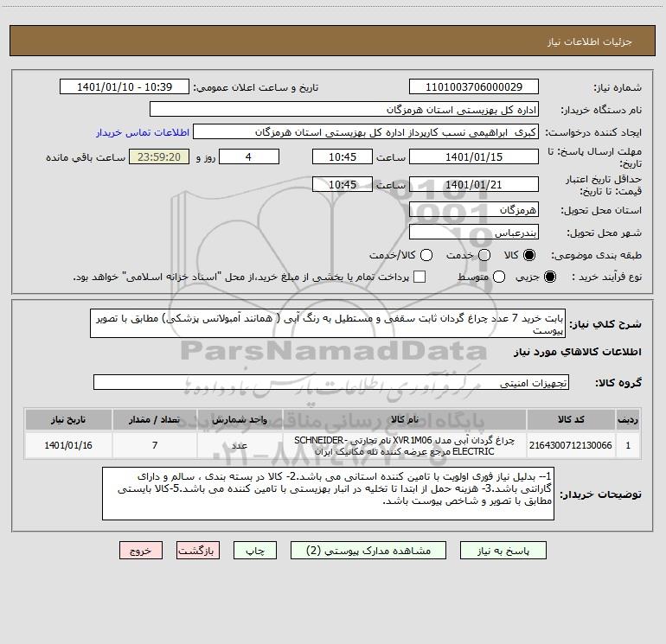666x644 pixels.
Task: Click the row number 1 cell
Action: [x=628, y=445]
